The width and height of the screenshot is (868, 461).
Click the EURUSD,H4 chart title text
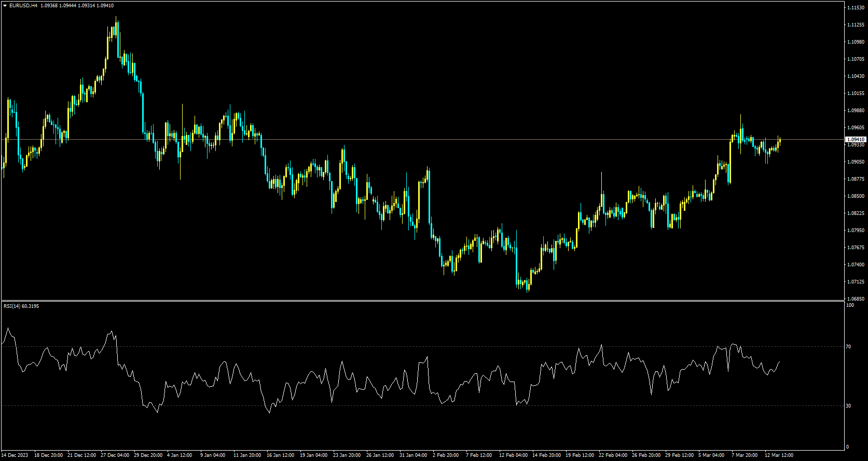pyautogui.click(x=23, y=6)
